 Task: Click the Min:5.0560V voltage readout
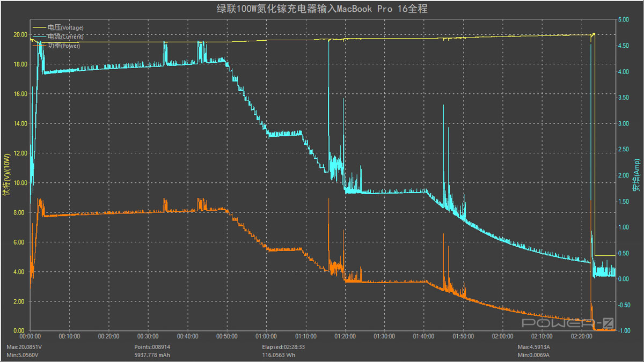tap(24, 355)
